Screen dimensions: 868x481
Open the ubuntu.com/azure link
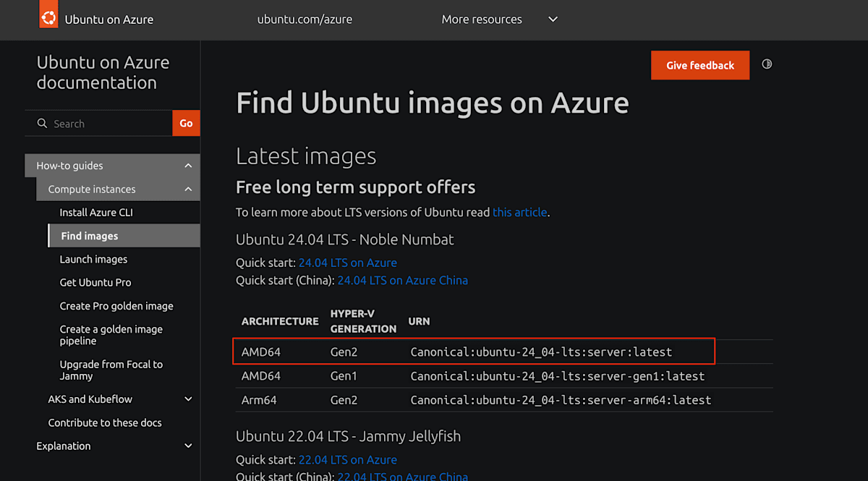click(x=305, y=20)
